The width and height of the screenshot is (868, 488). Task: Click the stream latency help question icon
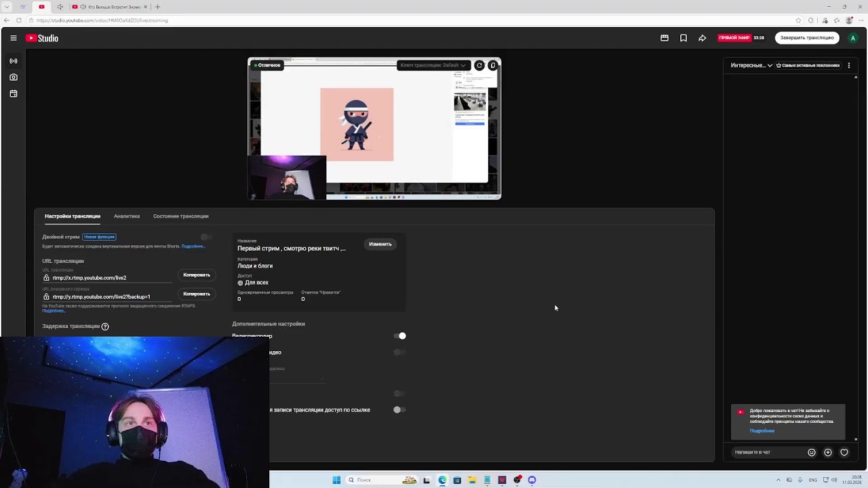(105, 327)
